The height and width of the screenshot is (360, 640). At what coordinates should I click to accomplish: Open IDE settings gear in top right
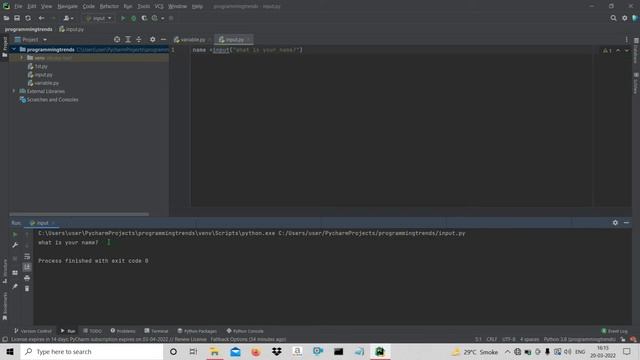tap(624, 18)
